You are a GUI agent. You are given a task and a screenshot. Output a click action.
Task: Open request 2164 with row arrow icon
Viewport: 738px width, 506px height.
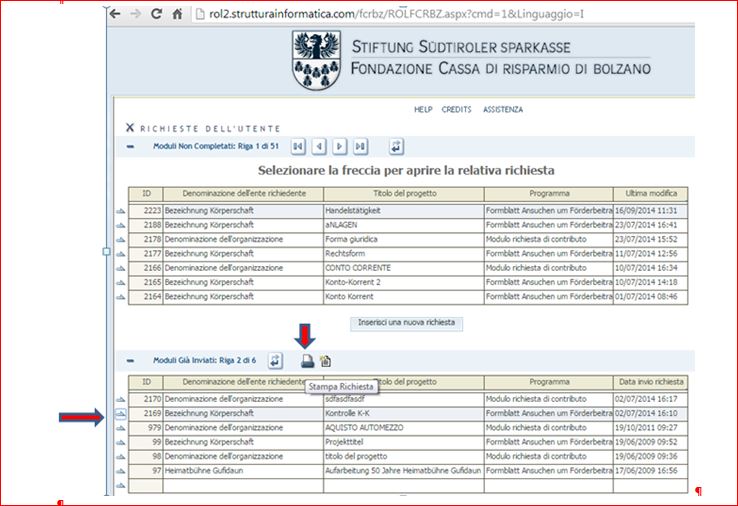pos(121,297)
